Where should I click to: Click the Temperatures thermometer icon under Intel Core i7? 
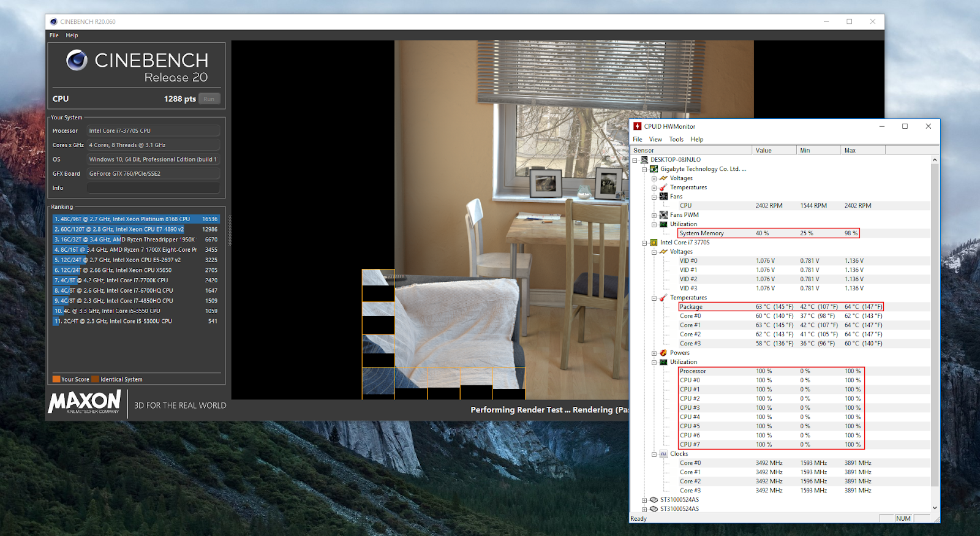(663, 298)
